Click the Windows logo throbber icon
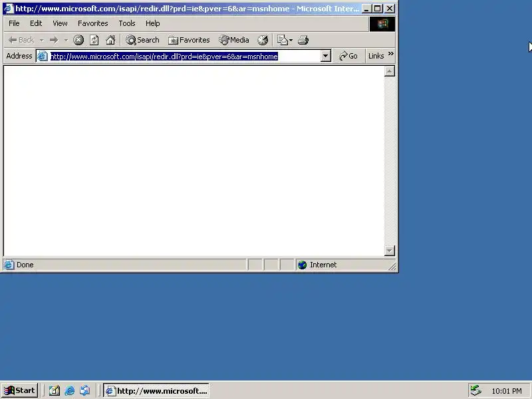Viewport: 532px width, 399px height. click(x=382, y=24)
